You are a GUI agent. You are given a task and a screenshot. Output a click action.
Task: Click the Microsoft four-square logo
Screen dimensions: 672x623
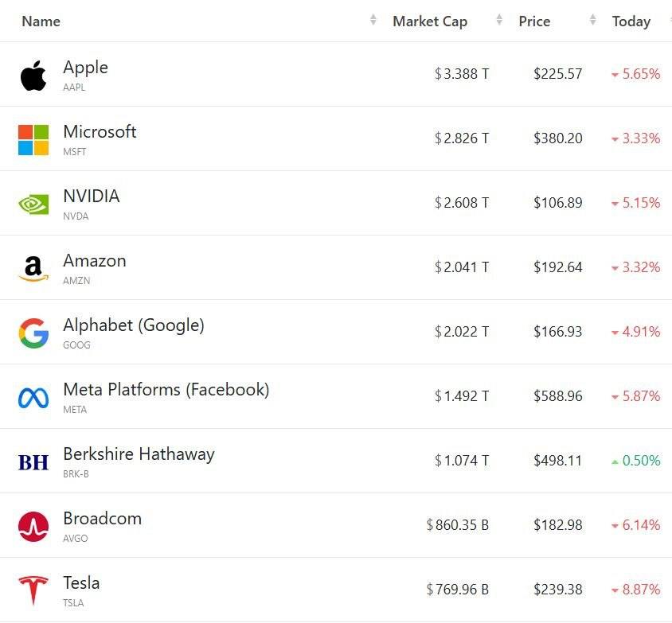coord(33,140)
